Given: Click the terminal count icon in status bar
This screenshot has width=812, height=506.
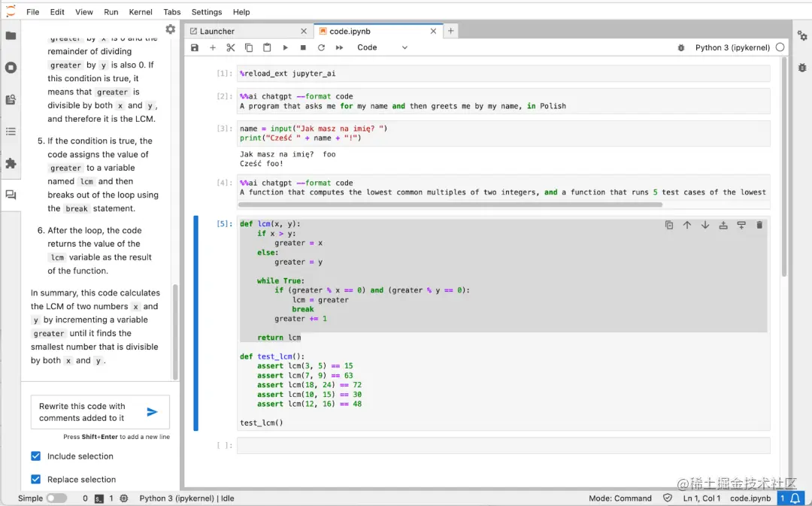Looking at the screenshot, I should [99, 498].
